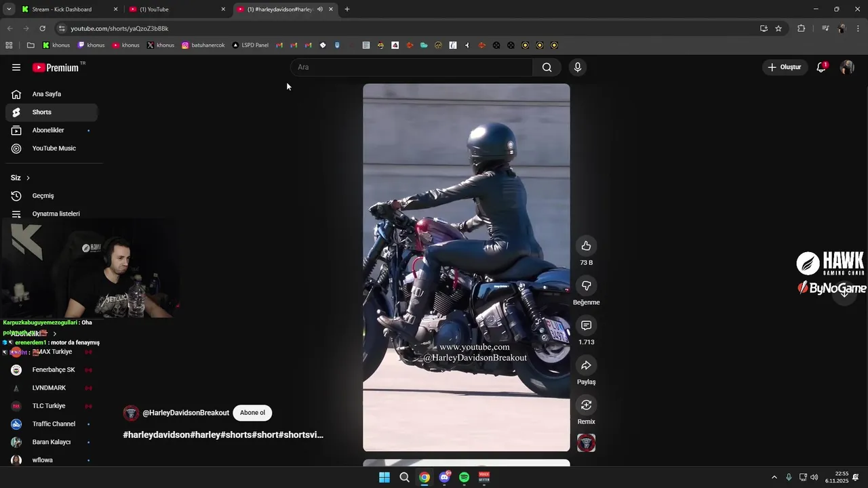868x488 pixels.
Task: Select Shorts in sidebar
Action: [52, 112]
